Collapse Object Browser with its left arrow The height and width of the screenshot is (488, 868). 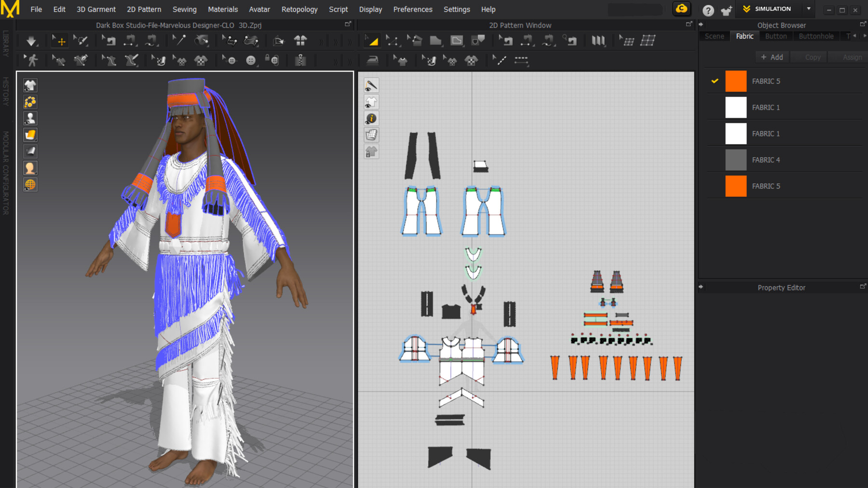click(701, 24)
